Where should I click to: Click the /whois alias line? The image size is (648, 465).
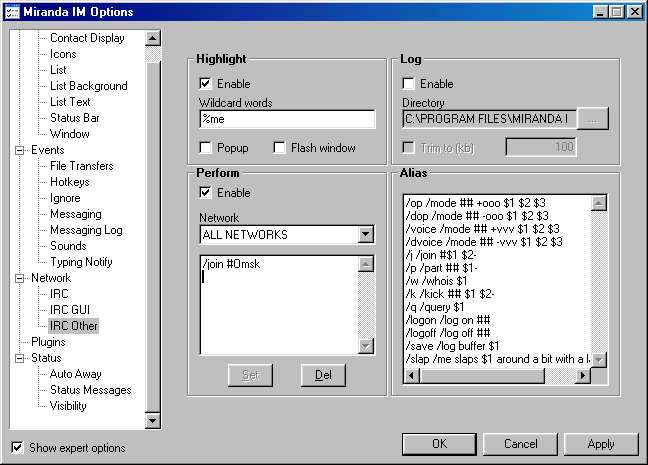coord(436,281)
